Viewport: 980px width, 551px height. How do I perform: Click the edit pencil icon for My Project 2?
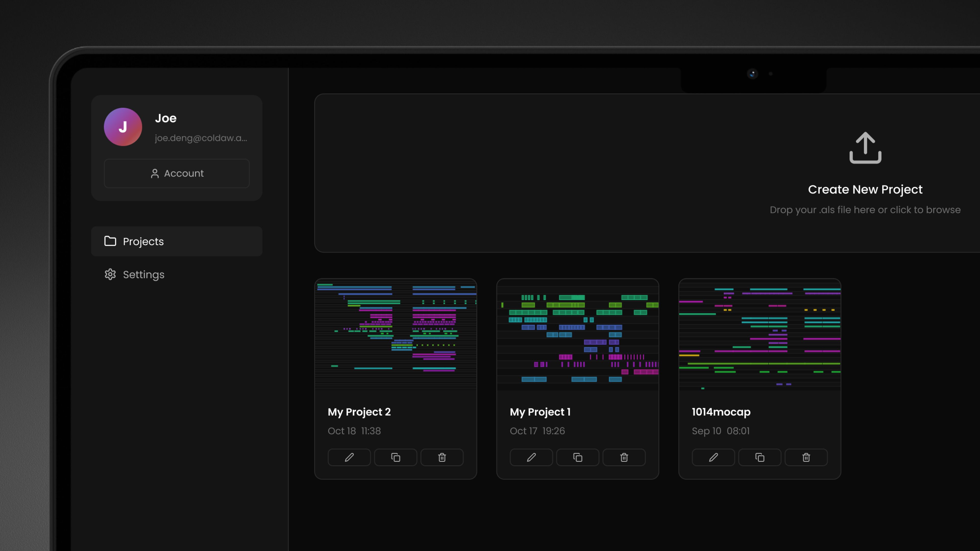point(349,457)
